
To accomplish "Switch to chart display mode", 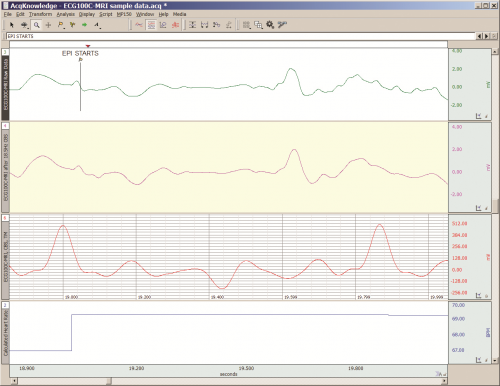I will [151, 25].
